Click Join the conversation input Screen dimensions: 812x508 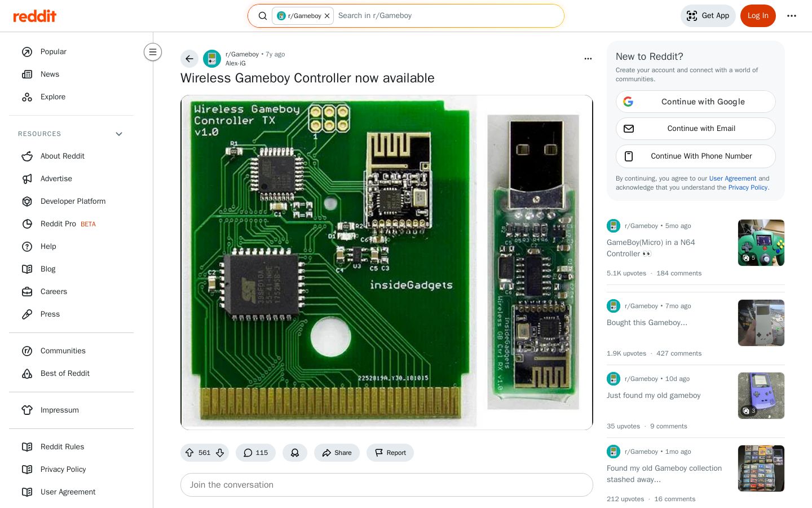point(387,485)
